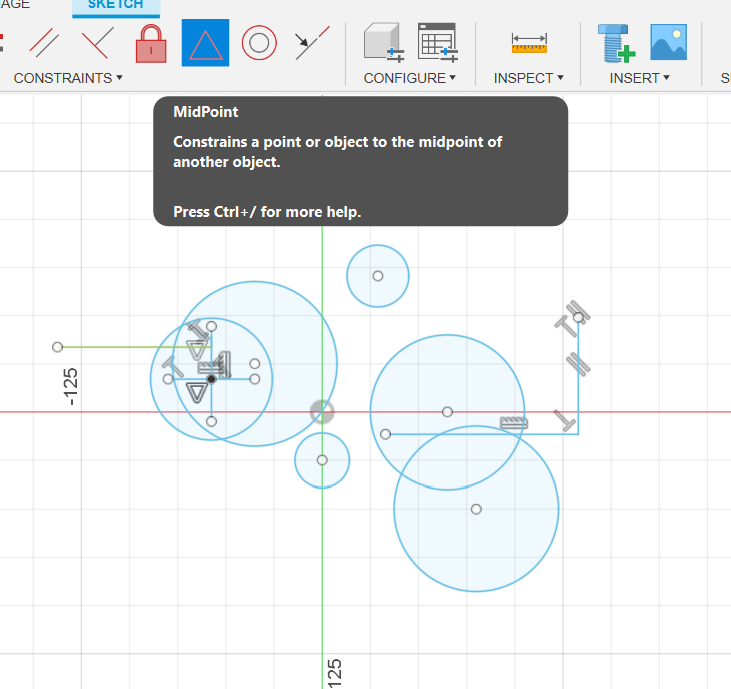Select the Perpendicular constraint icon
This screenshot has width=731, height=689.
(x=97, y=43)
